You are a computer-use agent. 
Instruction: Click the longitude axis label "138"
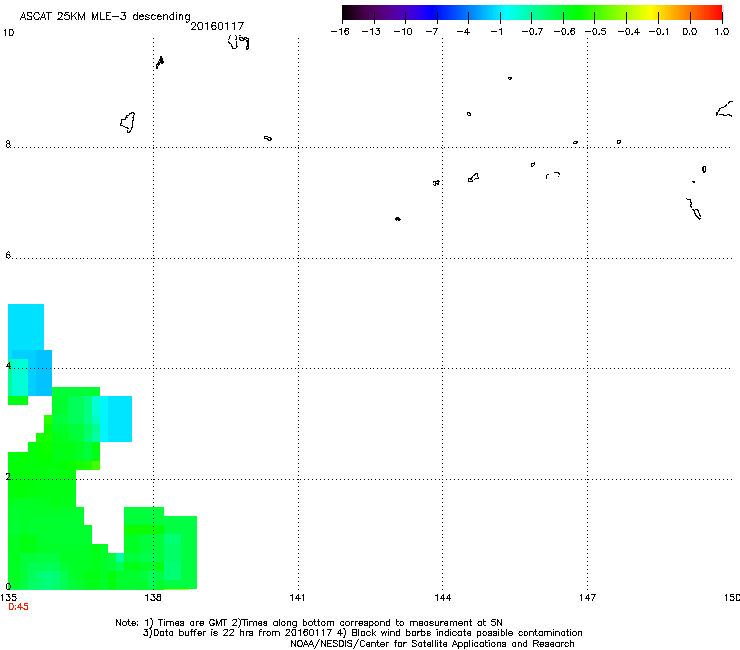coord(153,598)
